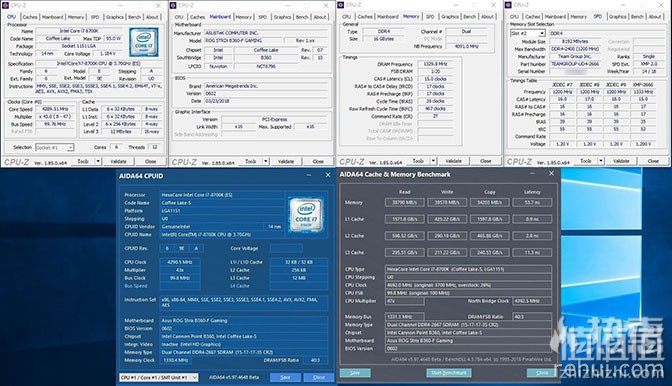672x386 pixels.
Task: Select the Code Name value Coffee Lake in CPU-Z
Action: tap(58, 39)
